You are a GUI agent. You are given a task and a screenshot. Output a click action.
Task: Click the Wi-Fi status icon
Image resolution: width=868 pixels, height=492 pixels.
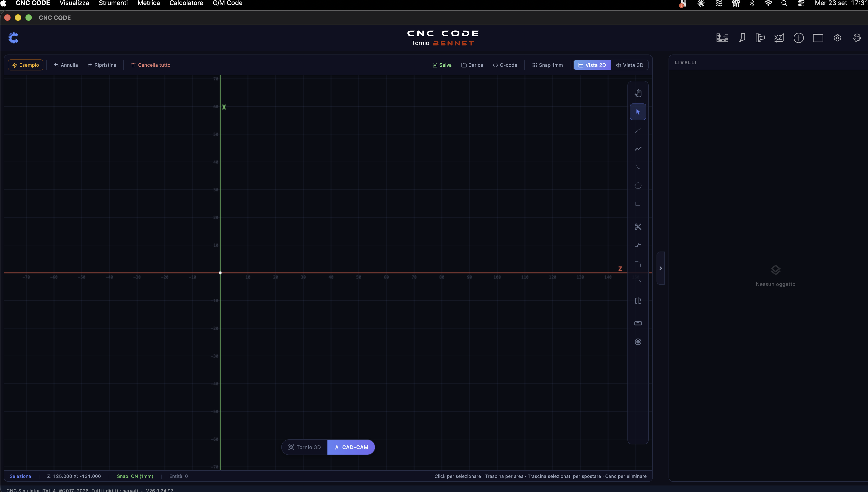pyautogui.click(x=768, y=3)
